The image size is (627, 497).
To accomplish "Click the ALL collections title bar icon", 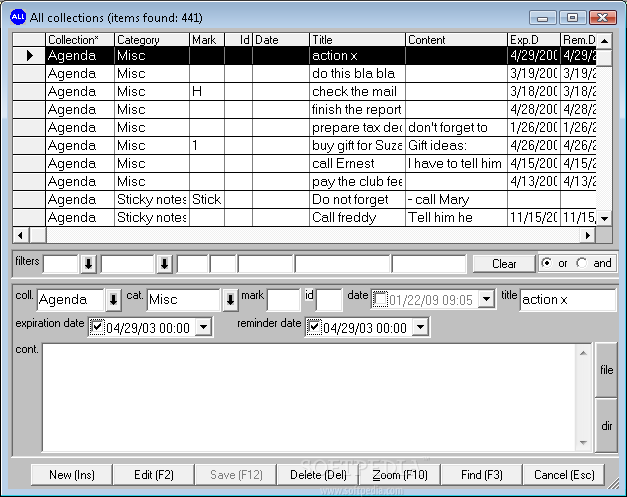I will 18,17.
